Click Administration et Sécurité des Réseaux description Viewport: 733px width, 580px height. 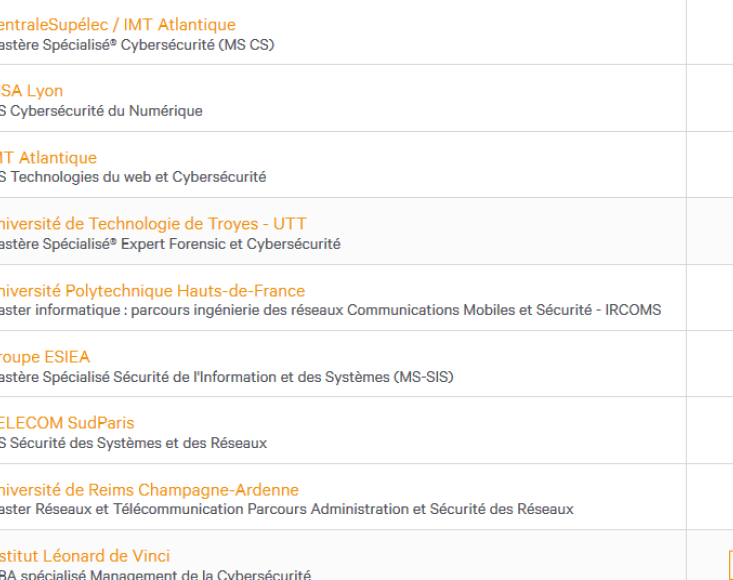287,509
